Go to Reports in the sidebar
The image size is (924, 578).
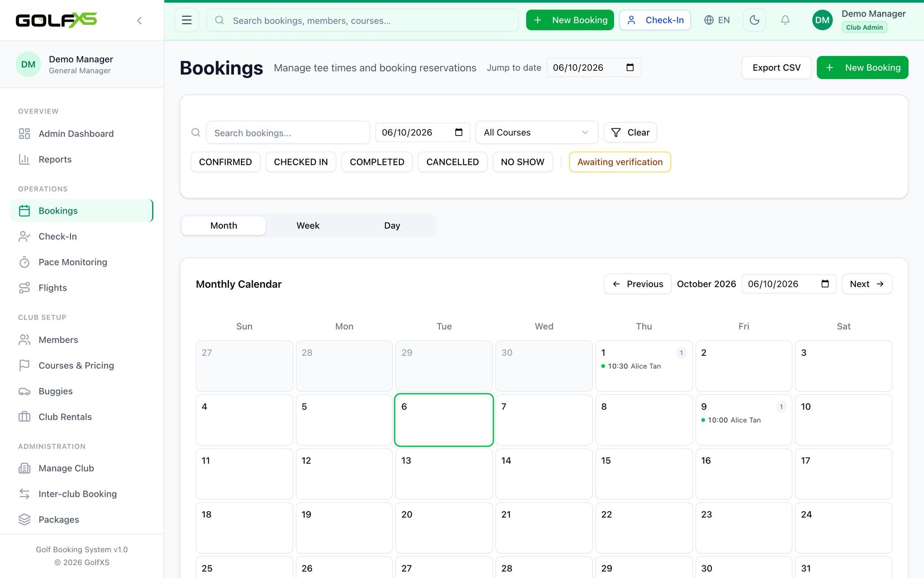(82, 159)
